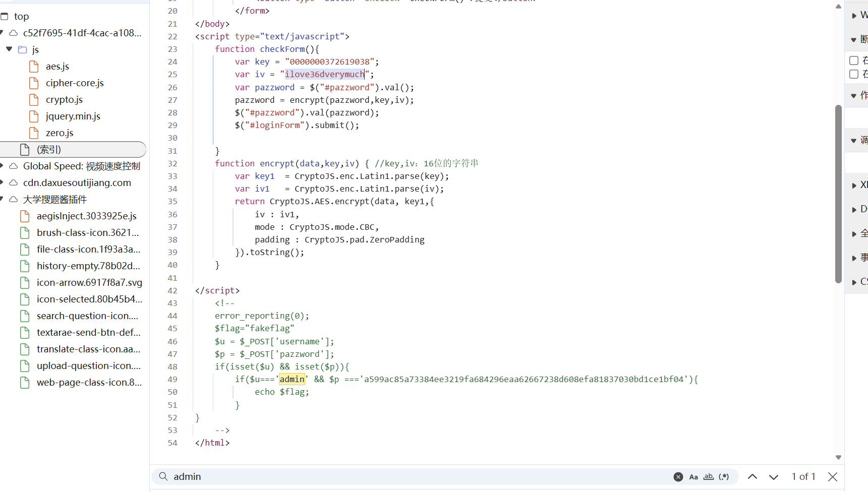Toggle whole word match search option
The image size is (868, 492).
709,477
